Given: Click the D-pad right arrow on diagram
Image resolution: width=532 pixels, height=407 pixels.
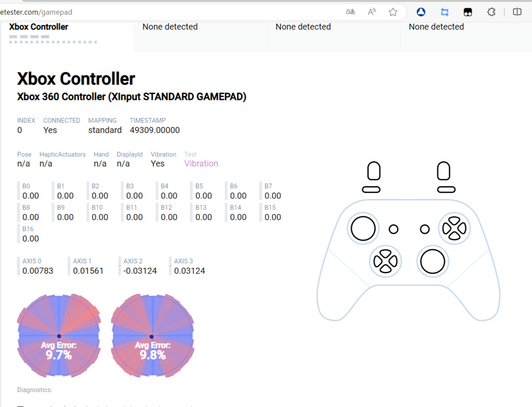Looking at the screenshot, I should pos(394,261).
